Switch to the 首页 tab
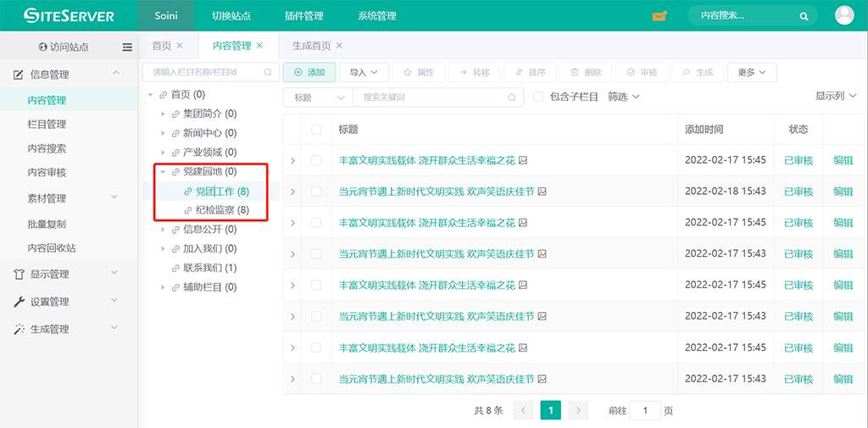 161,46
